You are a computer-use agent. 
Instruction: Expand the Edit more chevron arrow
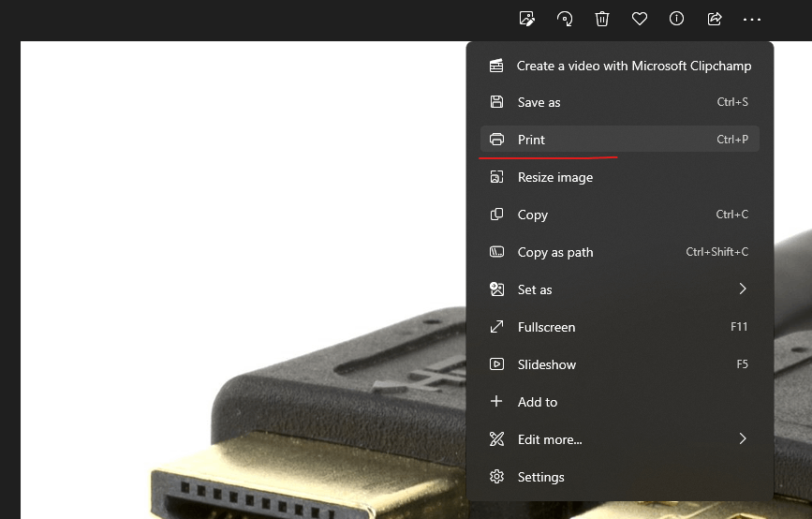(743, 438)
